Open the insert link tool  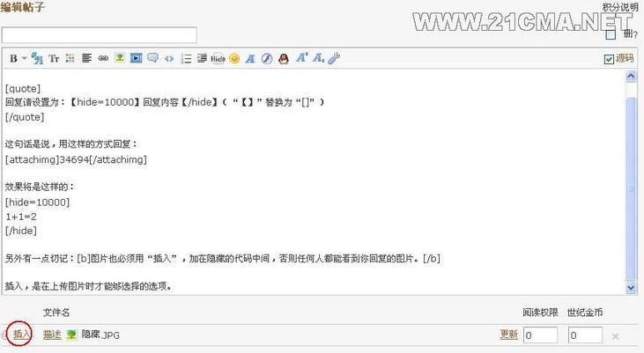103,58
